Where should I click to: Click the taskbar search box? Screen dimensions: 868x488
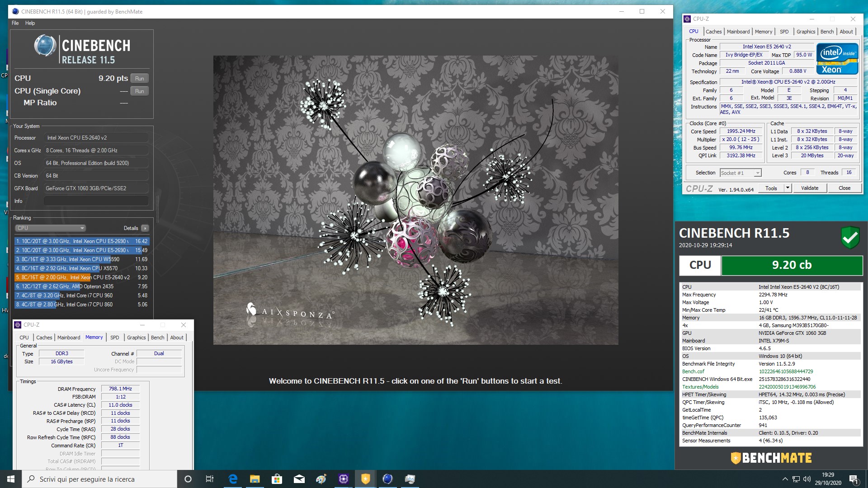coord(99,479)
